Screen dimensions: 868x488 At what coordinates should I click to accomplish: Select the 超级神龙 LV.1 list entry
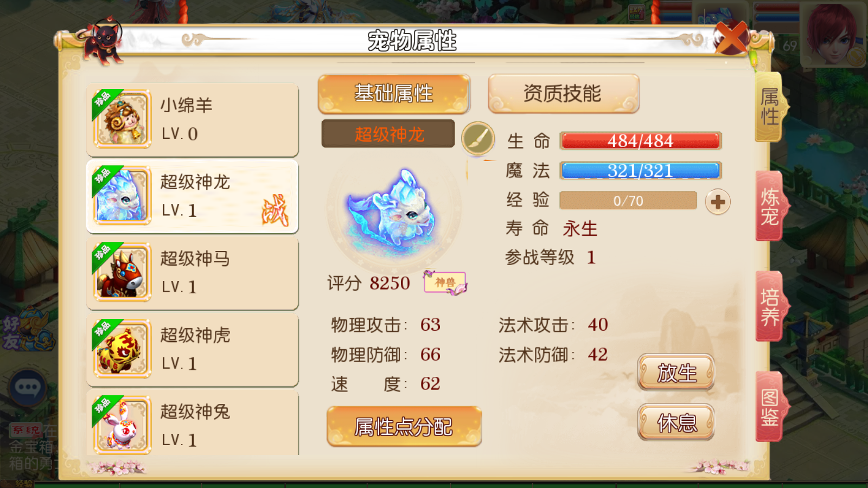pyautogui.click(x=193, y=196)
